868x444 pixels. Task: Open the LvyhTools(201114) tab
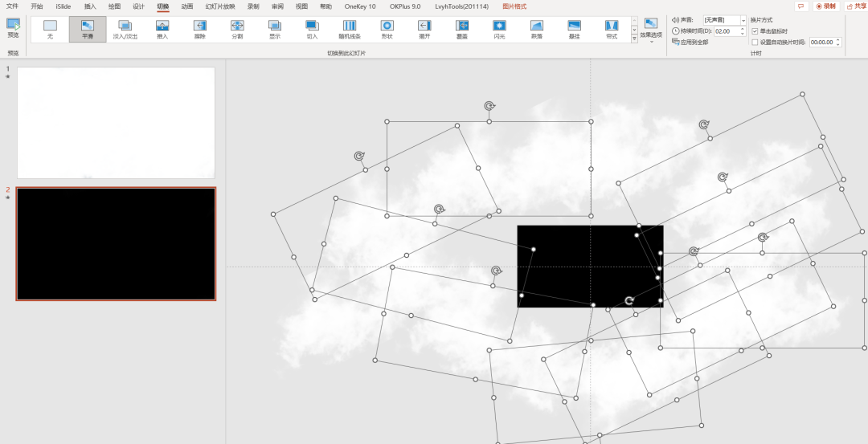(461, 6)
